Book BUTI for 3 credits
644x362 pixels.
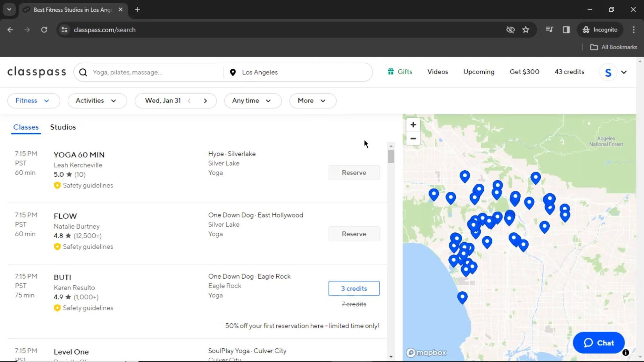354,289
